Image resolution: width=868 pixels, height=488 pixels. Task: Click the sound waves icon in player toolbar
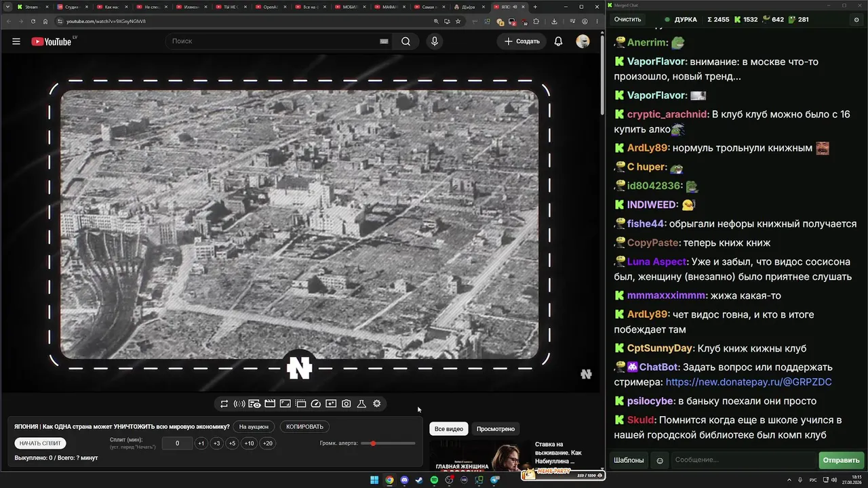239,404
